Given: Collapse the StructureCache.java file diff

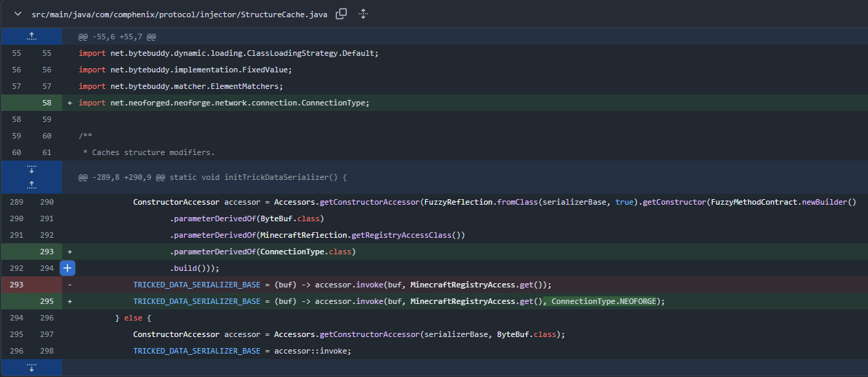Looking at the screenshot, I should (18, 14).
